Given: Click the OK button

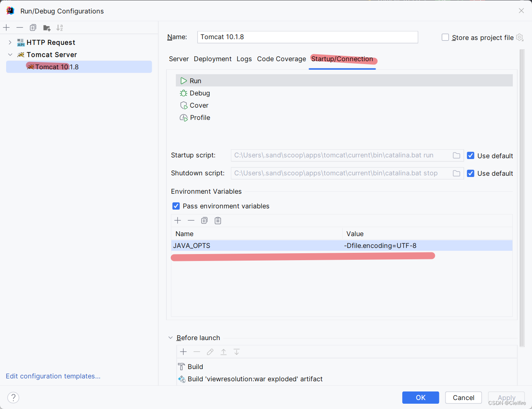Looking at the screenshot, I should point(421,398).
